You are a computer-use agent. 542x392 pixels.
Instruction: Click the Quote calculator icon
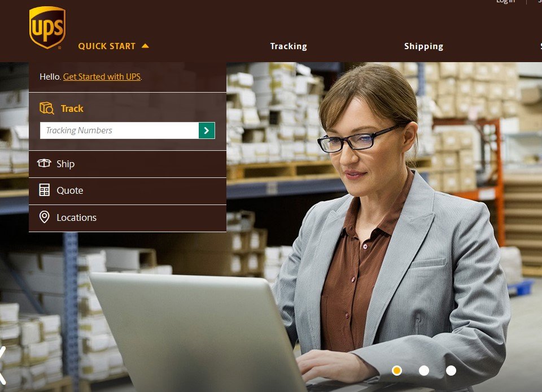click(x=44, y=190)
